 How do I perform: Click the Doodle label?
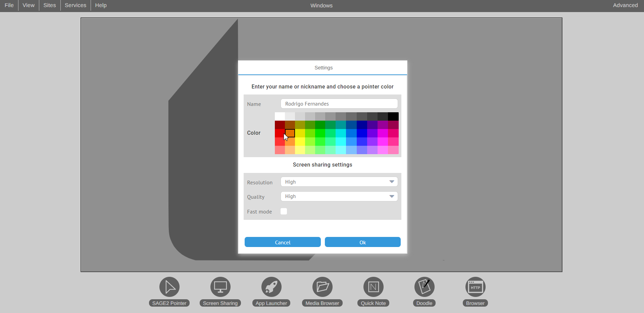tap(425, 303)
